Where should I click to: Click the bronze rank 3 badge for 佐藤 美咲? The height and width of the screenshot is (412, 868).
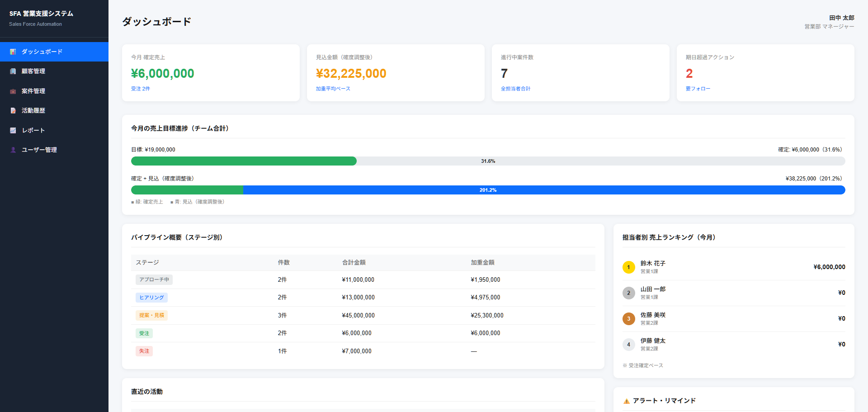(x=628, y=319)
